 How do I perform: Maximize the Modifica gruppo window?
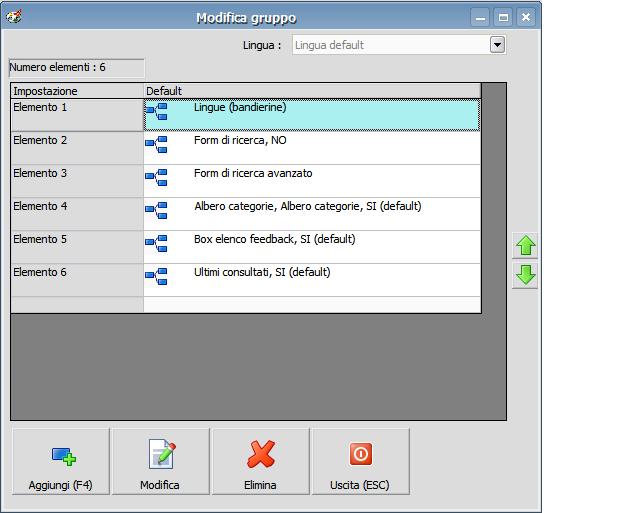click(x=503, y=18)
